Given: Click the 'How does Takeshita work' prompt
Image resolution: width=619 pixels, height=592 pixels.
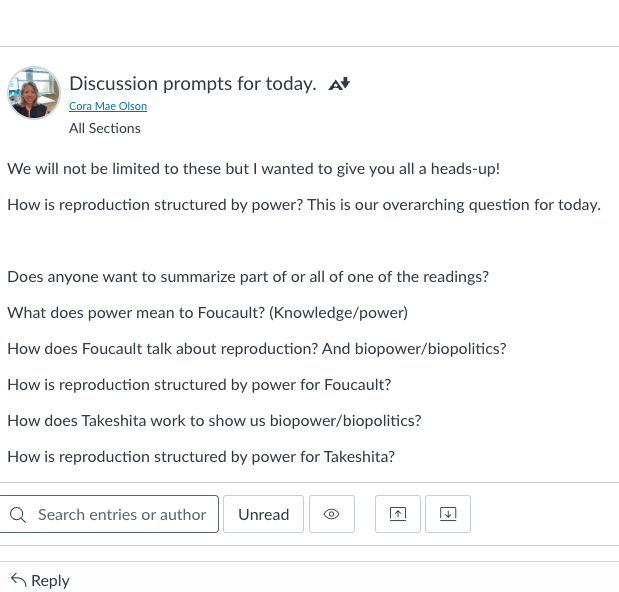Looking at the screenshot, I should [214, 421].
